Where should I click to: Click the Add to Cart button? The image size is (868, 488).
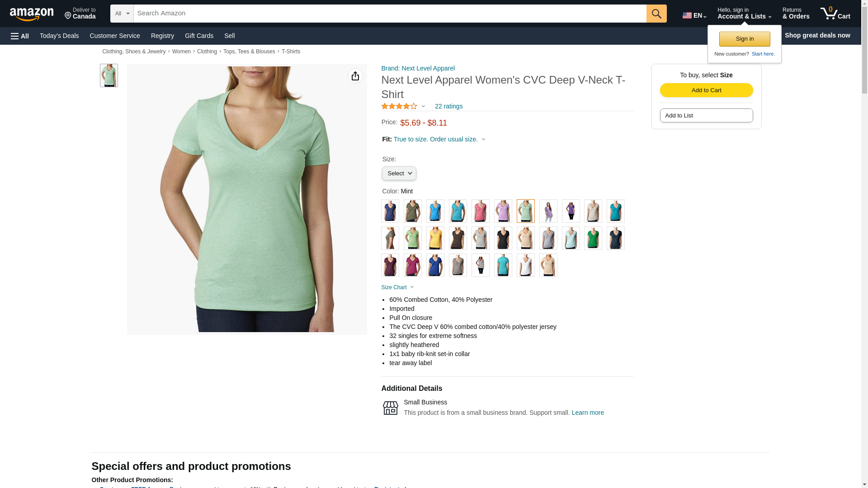tap(707, 90)
